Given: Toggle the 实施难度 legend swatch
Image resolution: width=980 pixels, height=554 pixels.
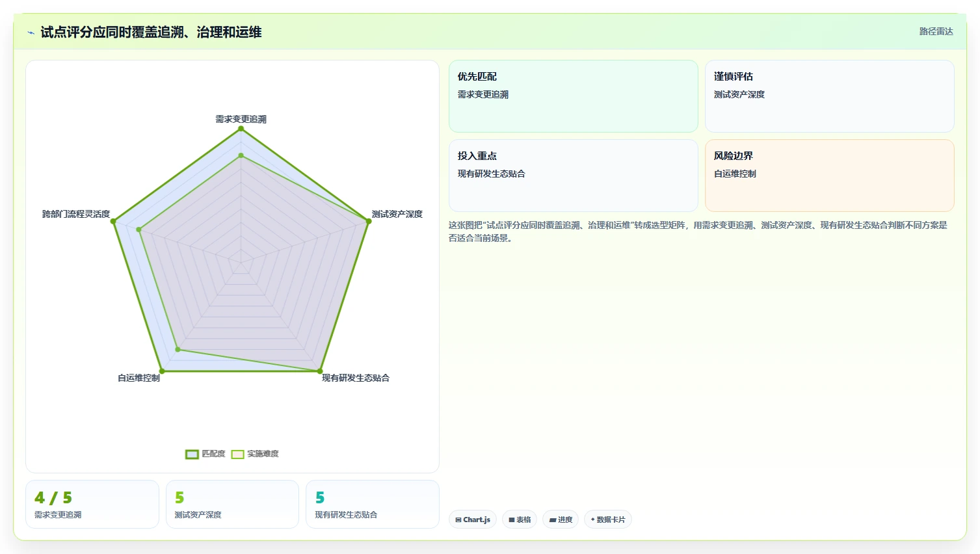Looking at the screenshot, I should click(237, 454).
